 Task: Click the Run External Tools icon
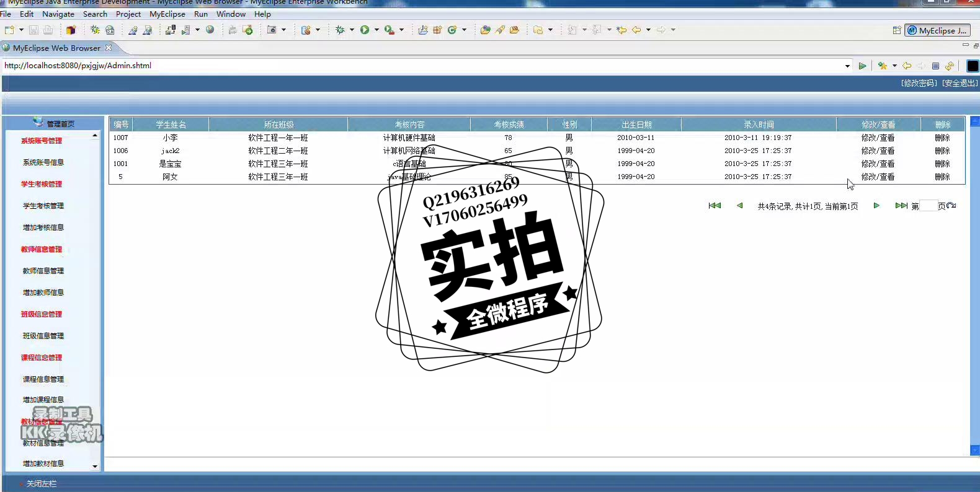pyautogui.click(x=389, y=30)
